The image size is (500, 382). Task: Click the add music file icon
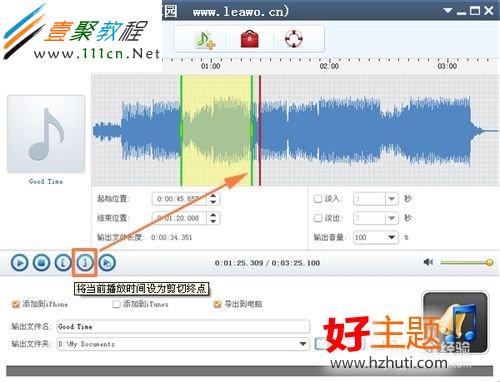pos(205,40)
